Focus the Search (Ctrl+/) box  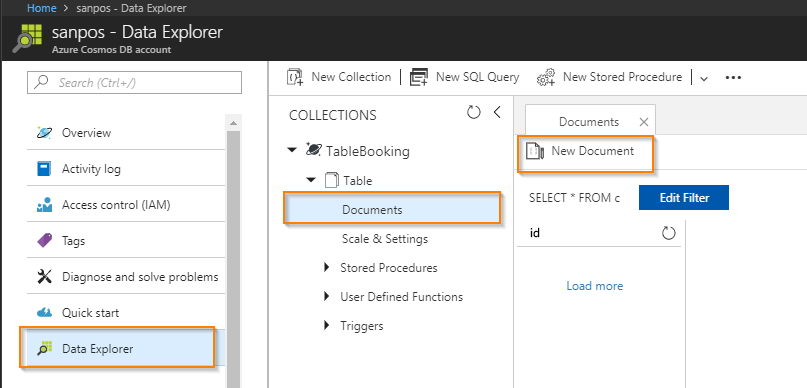click(134, 82)
